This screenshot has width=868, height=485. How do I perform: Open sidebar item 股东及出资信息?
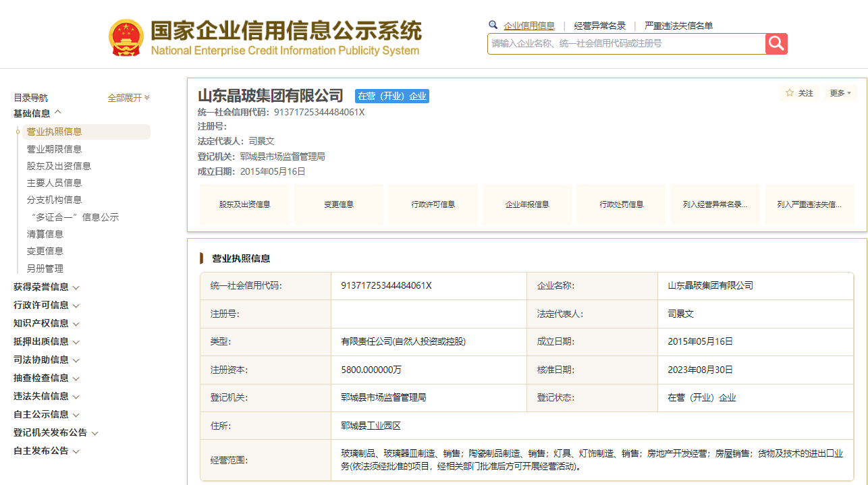tap(59, 166)
